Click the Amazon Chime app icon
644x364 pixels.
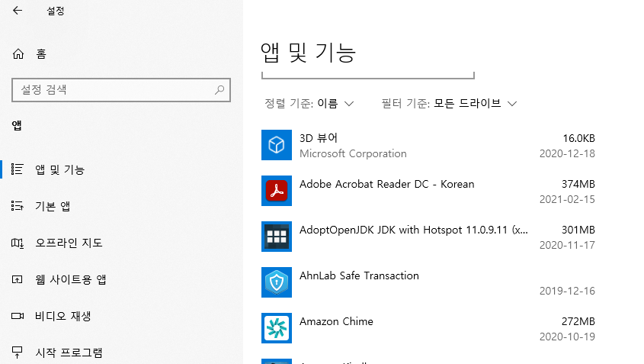[x=277, y=328]
